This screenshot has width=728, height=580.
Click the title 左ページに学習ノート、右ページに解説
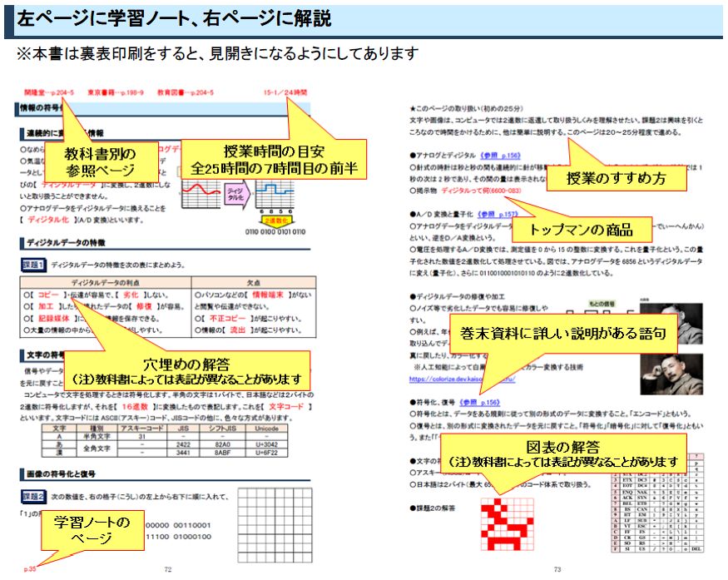point(174,18)
